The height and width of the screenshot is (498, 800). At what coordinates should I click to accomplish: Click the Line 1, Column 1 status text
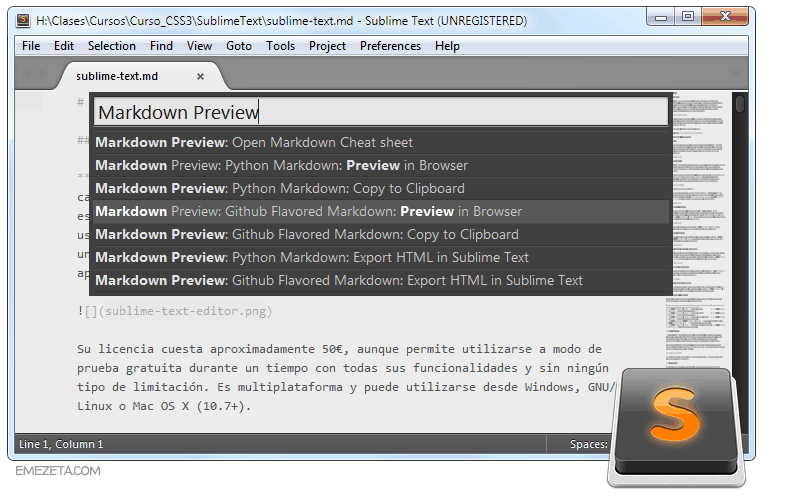[61, 444]
